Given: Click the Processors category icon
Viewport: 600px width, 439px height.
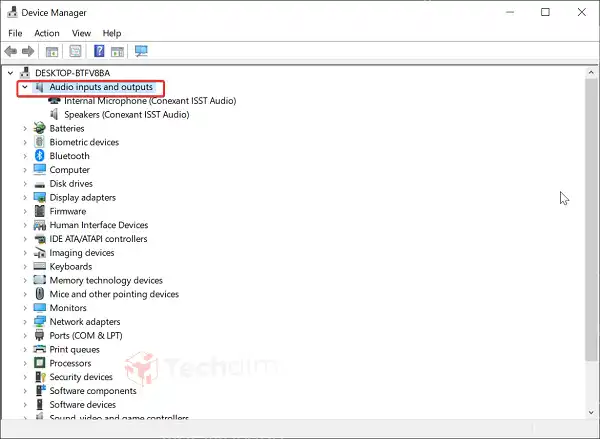Looking at the screenshot, I should coord(39,363).
